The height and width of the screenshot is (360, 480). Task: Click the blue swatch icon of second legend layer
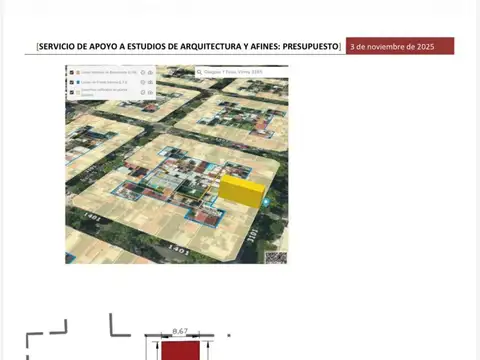click(x=78, y=82)
